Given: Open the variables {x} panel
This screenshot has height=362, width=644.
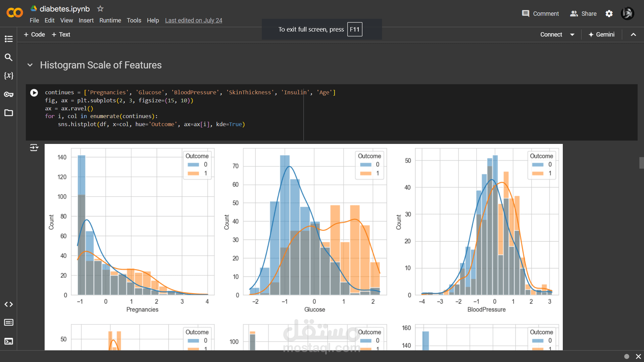Looking at the screenshot, I should (9, 75).
